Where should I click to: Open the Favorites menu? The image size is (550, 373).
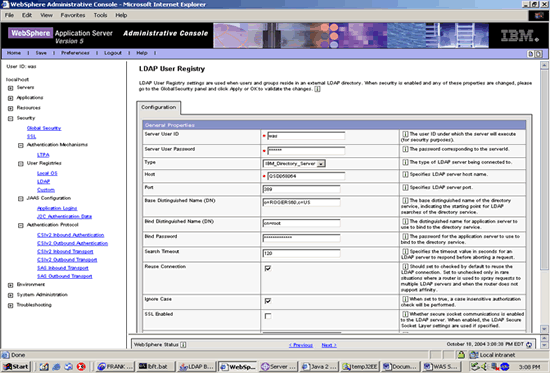(x=73, y=15)
